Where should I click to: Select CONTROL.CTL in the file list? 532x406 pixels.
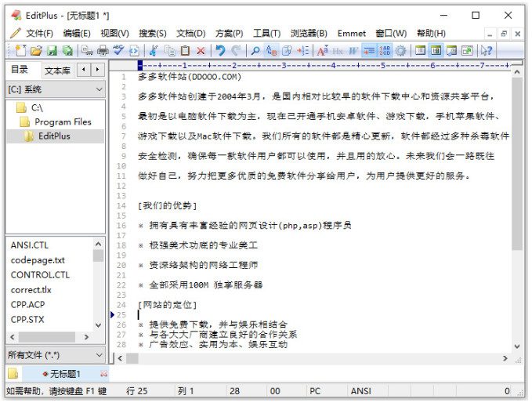40,274
